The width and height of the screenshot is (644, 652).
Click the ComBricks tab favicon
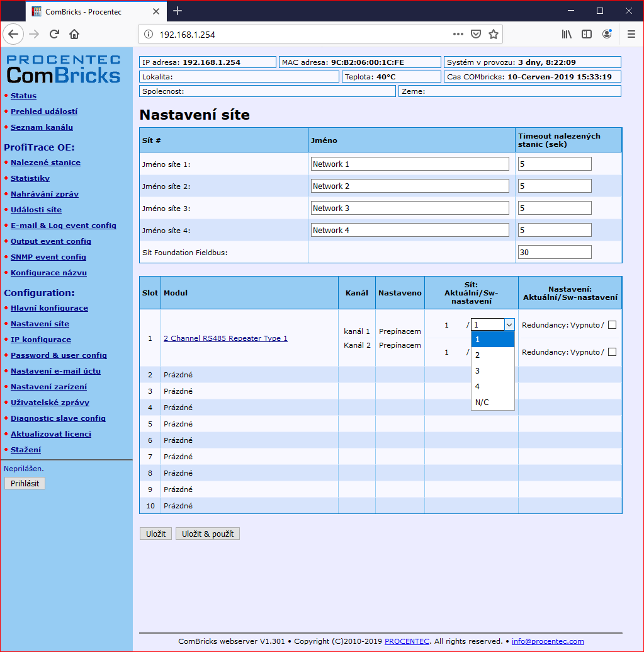tap(37, 11)
